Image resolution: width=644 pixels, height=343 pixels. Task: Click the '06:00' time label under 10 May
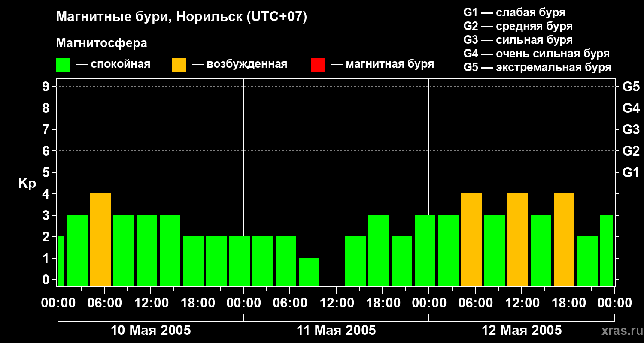[104, 303]
